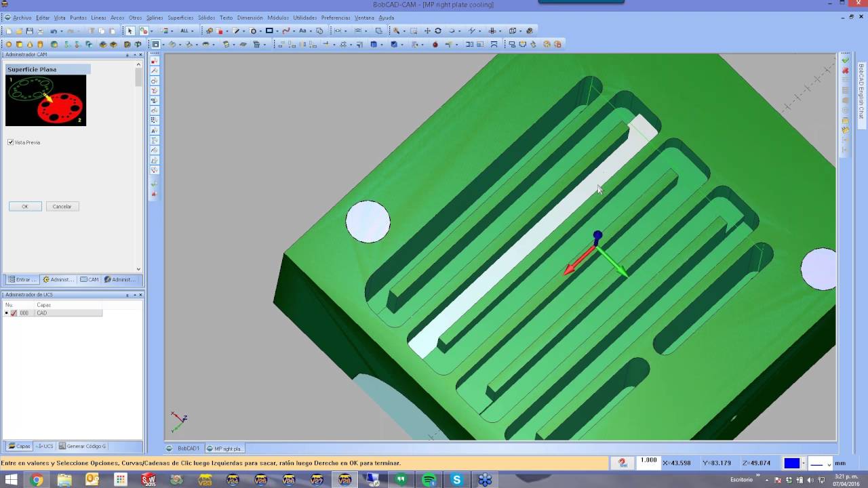Open the dropdown arrow beside the blue color swatch

(804, 464)
